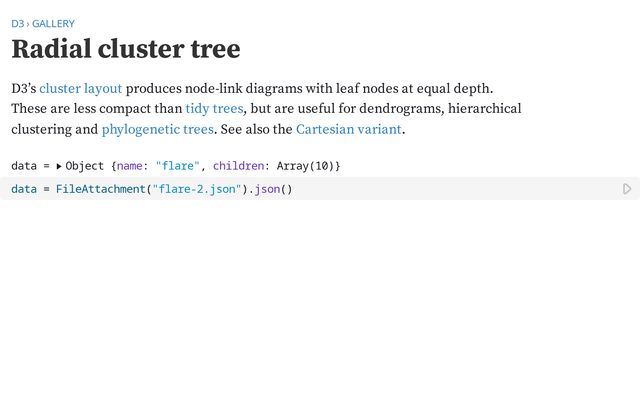Open the "Cartesian variant" link
Image resolution: width=640 pixels, height=400 pixels.
(x=348, y=129)
